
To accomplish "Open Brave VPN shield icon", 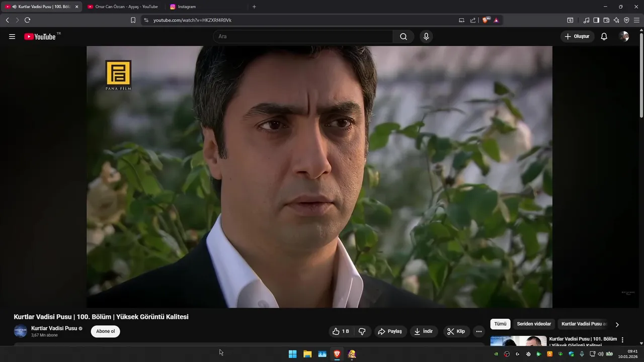I will [626, 20].
